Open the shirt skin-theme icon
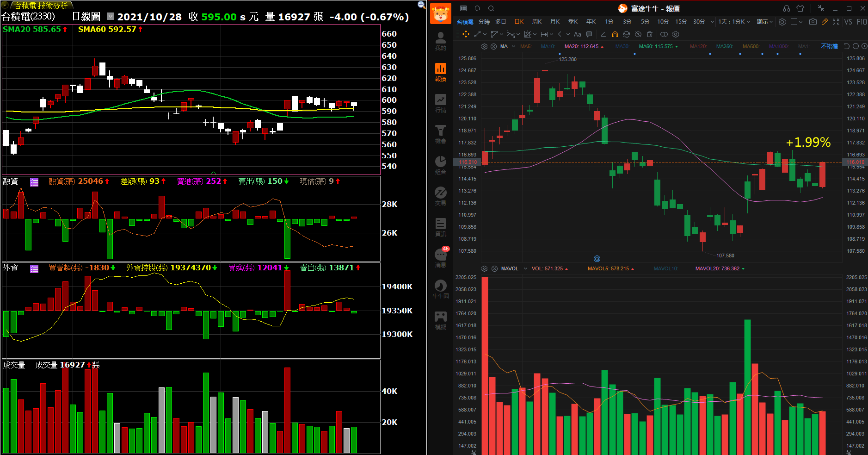868x455 pixels. (800, 8)
